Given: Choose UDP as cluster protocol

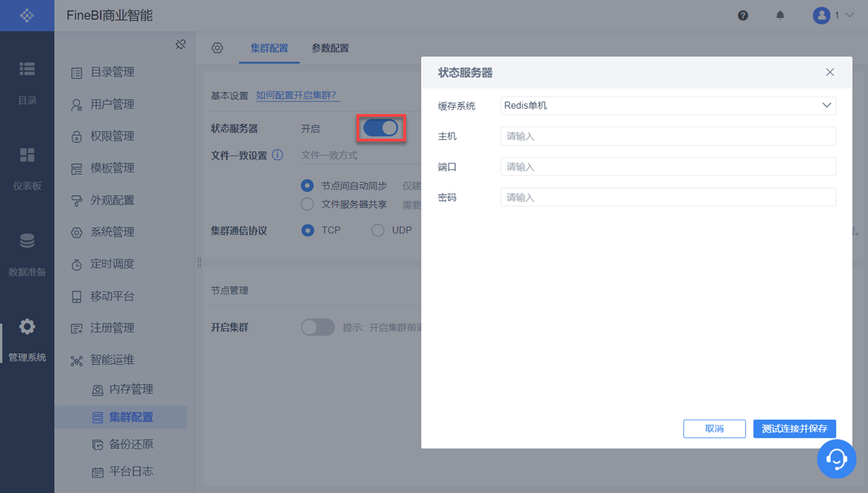Looking at the screenshot, I should 378,230.
